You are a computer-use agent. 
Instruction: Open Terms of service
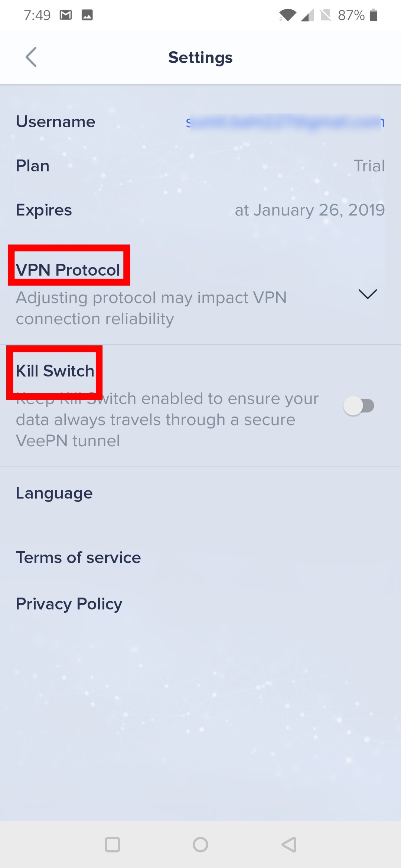coord(78,558)
